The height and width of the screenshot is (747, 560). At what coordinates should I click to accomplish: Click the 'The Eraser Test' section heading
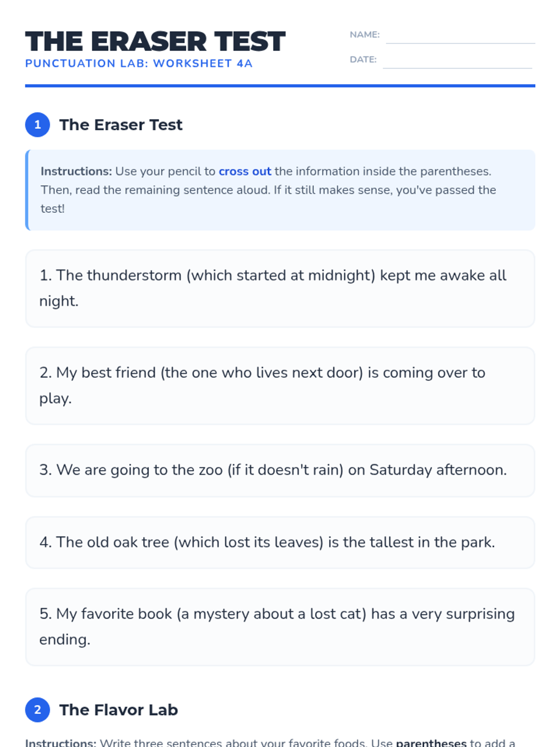coord(120,125)
